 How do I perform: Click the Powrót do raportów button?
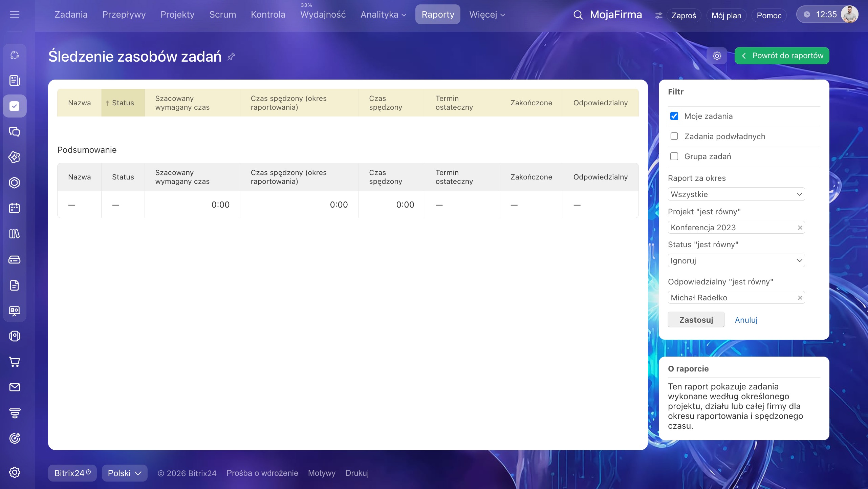click(782, 56)
